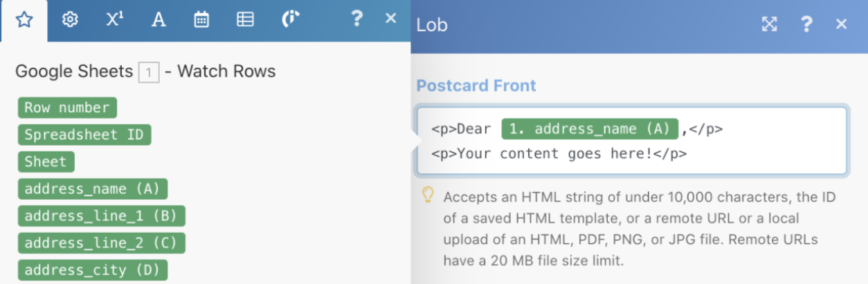
Task: Open the date functions calendar tab
Action: click(201, 20)
